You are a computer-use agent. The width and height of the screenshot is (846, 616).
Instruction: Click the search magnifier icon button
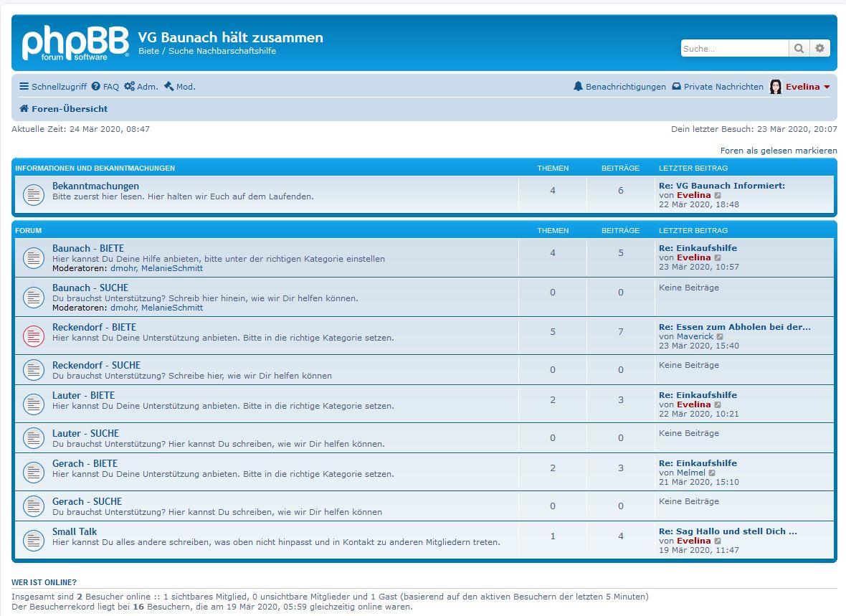[x=799, y=49]
